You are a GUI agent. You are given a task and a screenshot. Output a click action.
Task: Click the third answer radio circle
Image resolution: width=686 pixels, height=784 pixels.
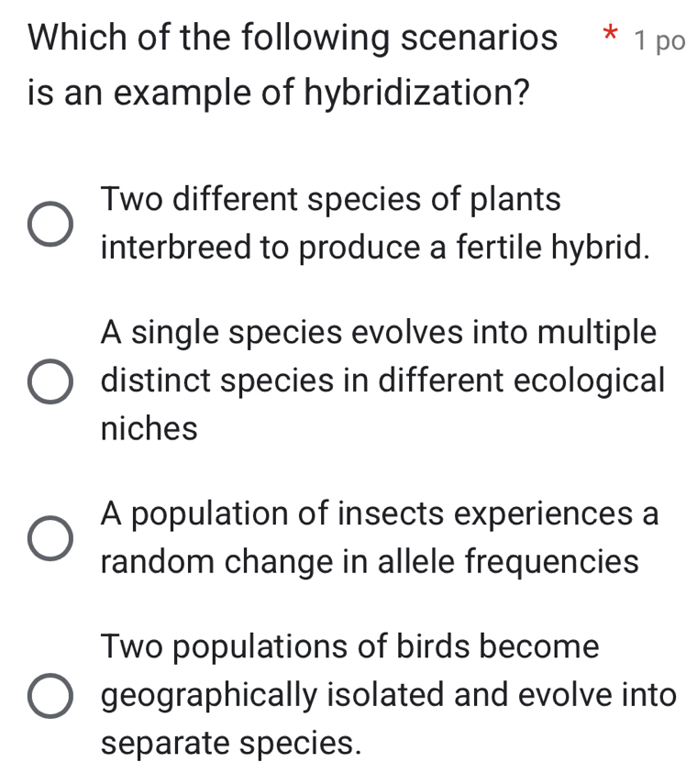coord(49,536)
